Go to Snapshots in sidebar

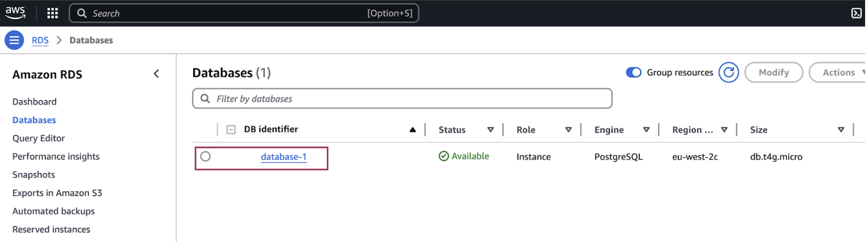pos(34,175)
